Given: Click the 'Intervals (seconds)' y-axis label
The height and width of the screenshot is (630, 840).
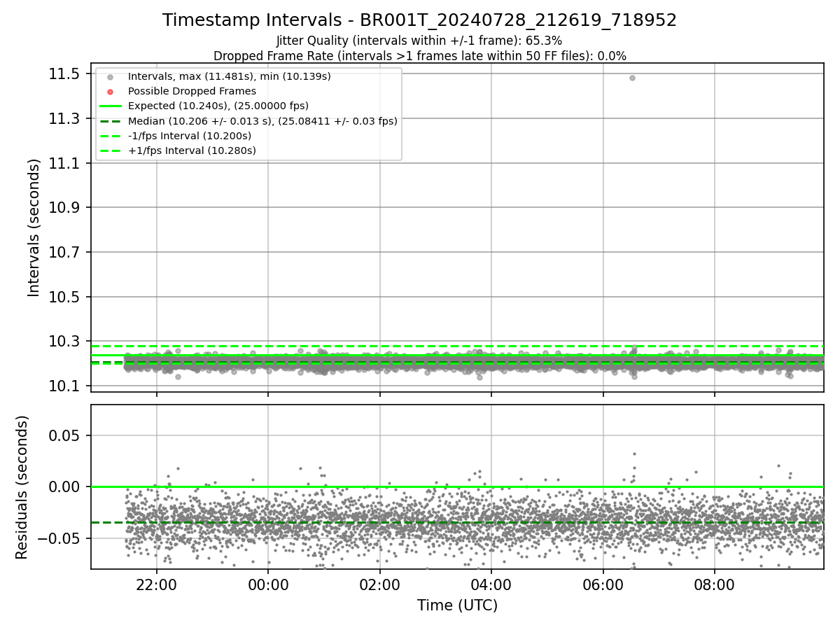Looking at the screenshot, I should tap(34, 227).
